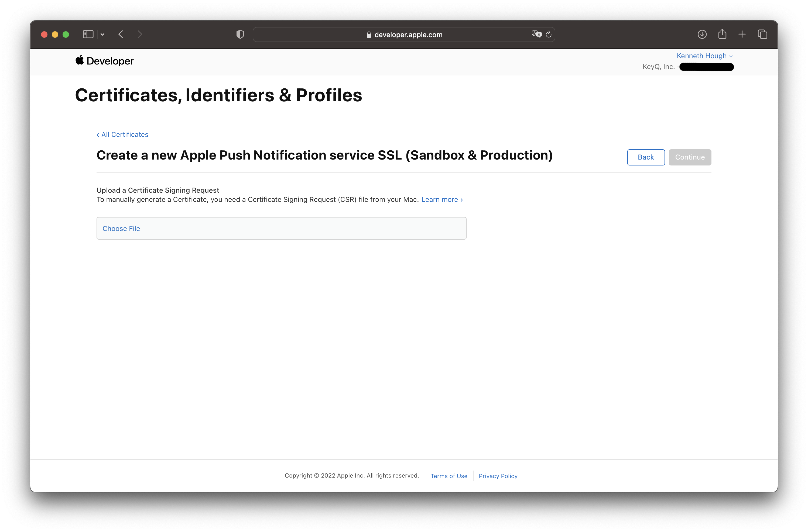Open the tab layout chevron next to sidebar
This screenshot has width=808, height=532.
coord(103,34)
